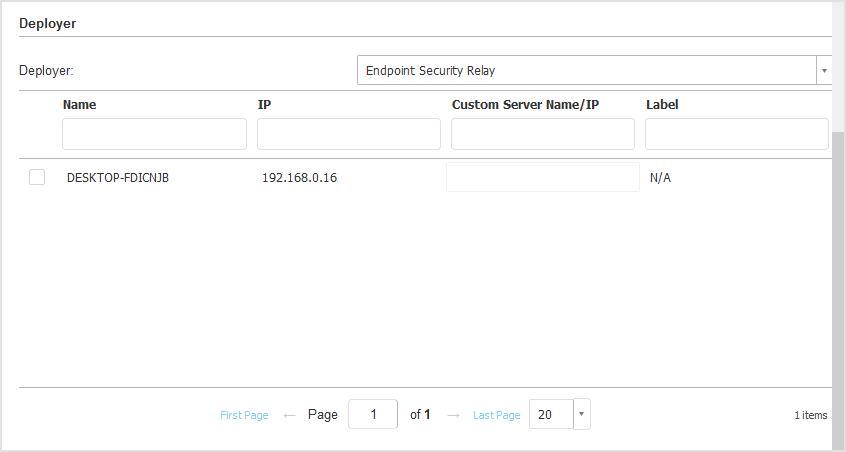Focus the Custom Server Name/IP filter box
This screenshot has height=452, width=846.
pyautogui.click(x=542, y=134)
